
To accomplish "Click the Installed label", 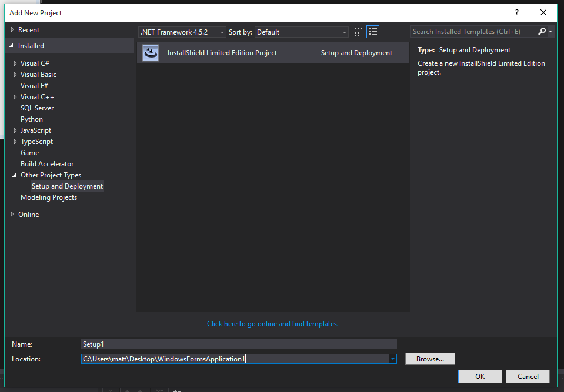I will pyautogui.click(x=31, y=46).
